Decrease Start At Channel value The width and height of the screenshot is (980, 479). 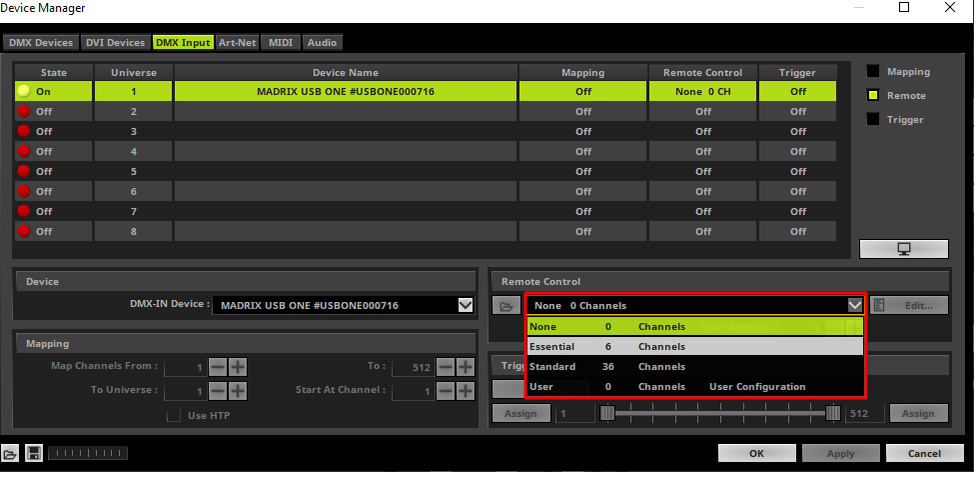click(x=445, y=391)
